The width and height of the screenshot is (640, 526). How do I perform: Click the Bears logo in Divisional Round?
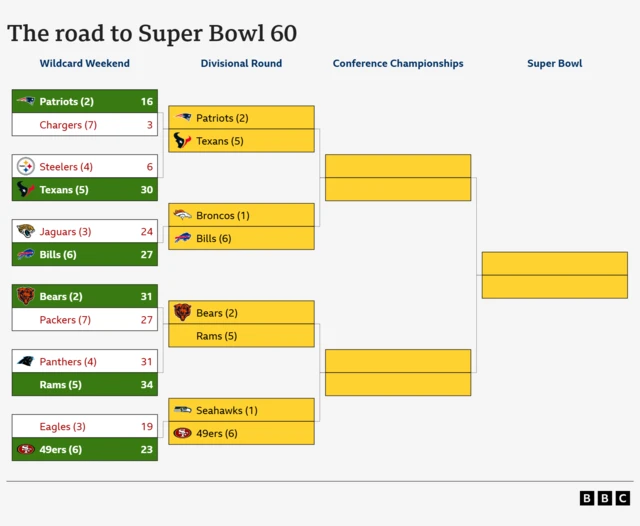click(x=182, y=312)
